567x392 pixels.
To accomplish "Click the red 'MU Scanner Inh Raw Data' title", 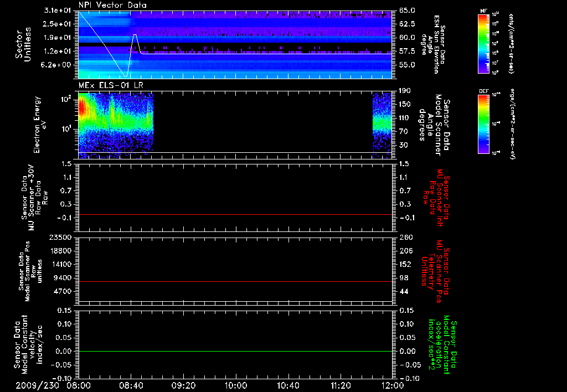I will [x=436, y=198].
